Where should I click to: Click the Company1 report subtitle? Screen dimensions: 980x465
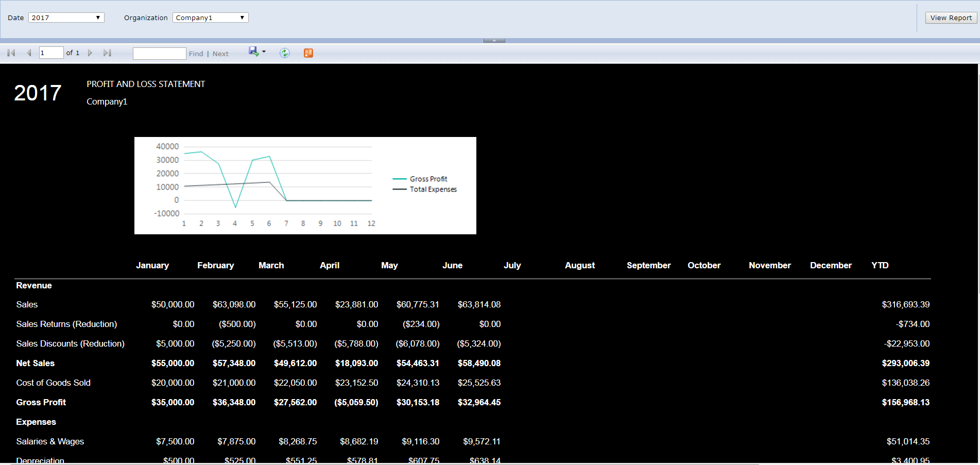(107, 101)
